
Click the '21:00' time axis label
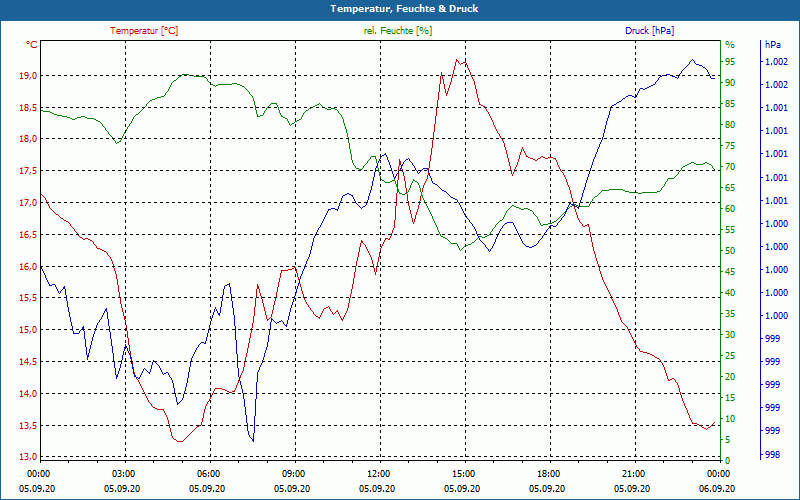[x=632, y=474]
